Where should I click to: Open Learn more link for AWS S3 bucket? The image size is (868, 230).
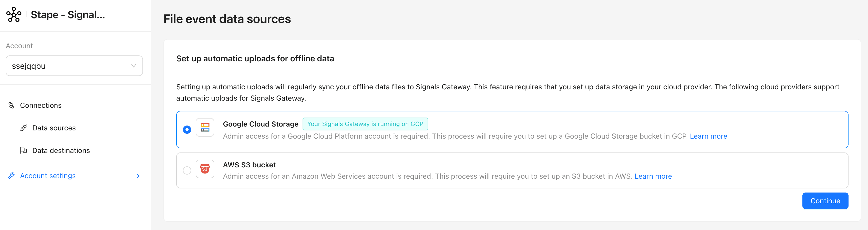pyautogui.click(x=653, y=176)
